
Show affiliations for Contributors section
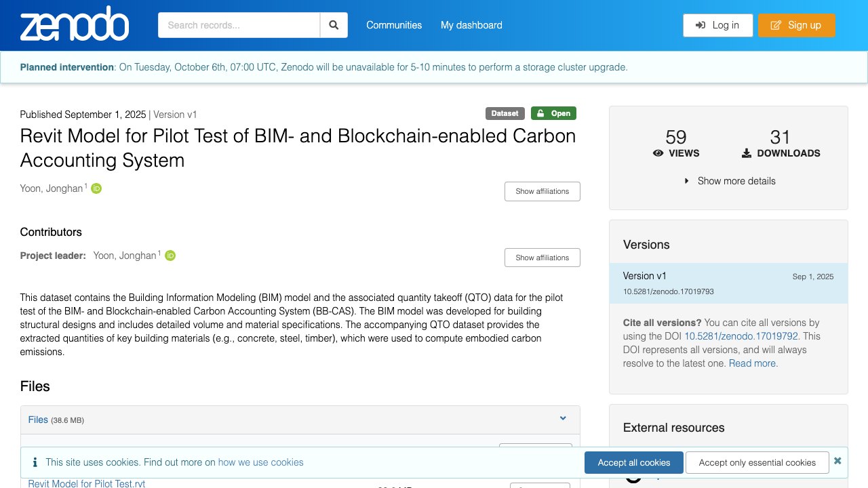[542, 258]
